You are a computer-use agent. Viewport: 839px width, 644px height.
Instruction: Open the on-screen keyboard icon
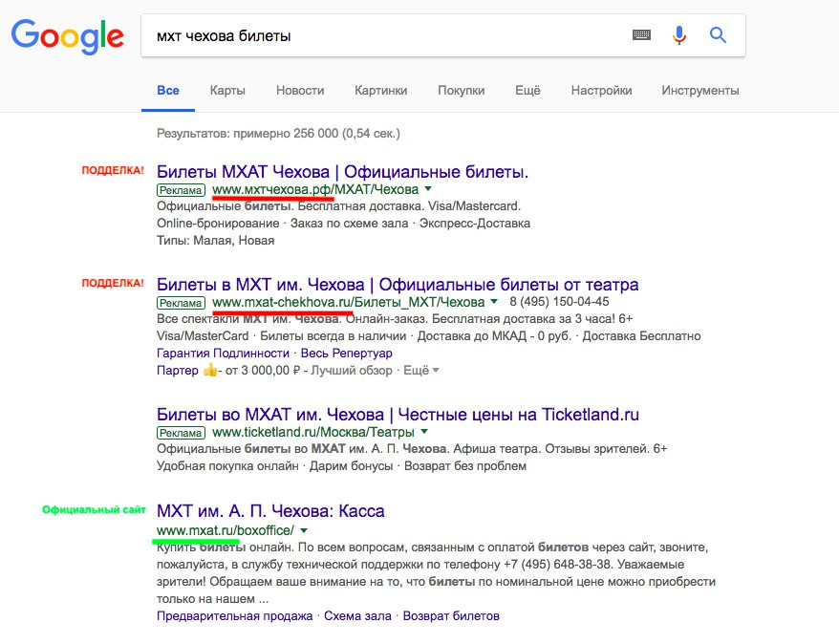tap(641, 35)
